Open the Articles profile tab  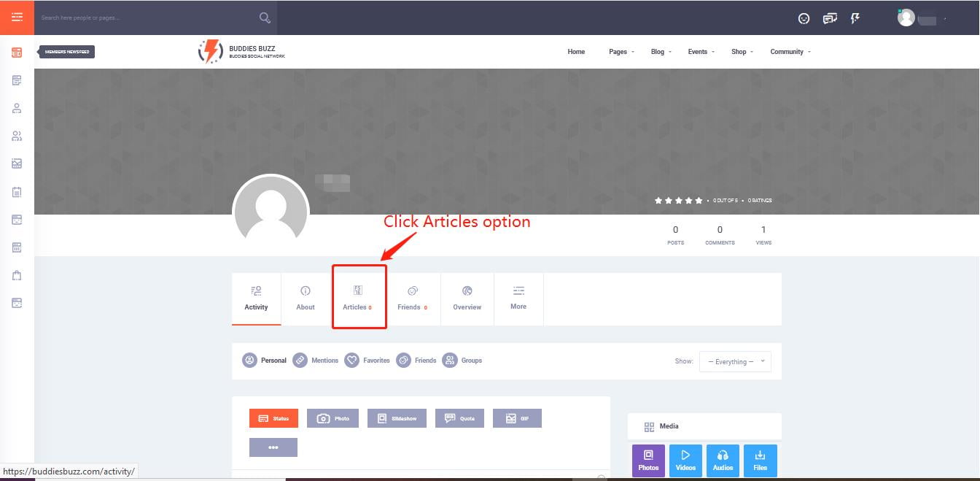(358, 298)
